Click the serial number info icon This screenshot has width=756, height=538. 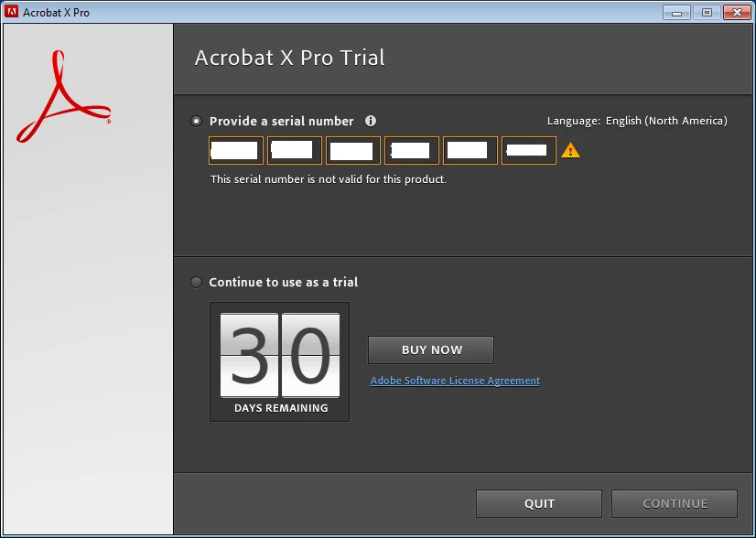click(x=371, y=121)
